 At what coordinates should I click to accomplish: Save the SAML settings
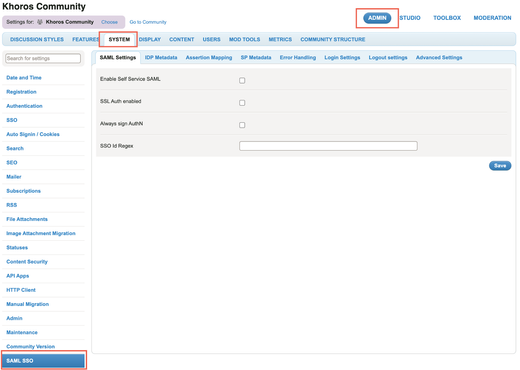point(500,166)
